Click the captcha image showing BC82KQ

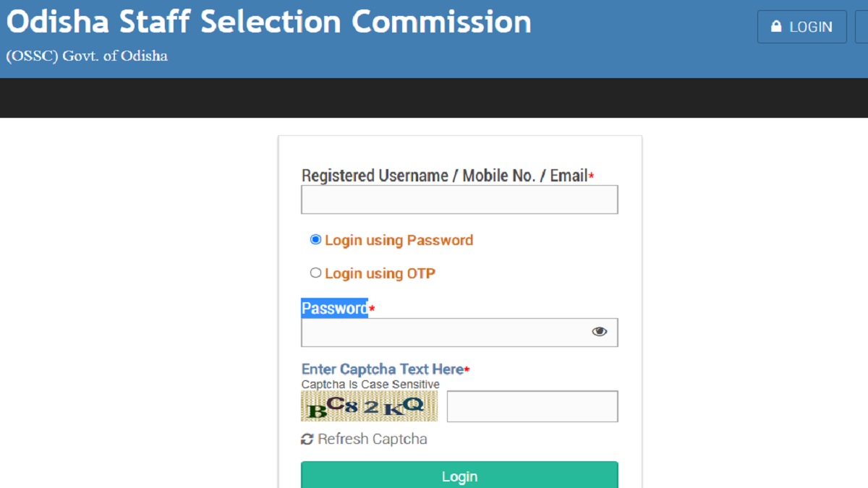[369, 406]
